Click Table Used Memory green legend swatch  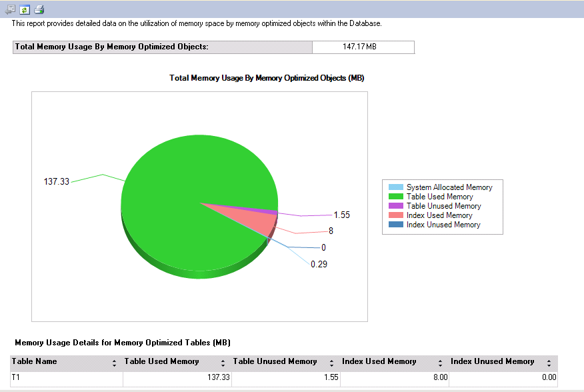click(395, 197)
